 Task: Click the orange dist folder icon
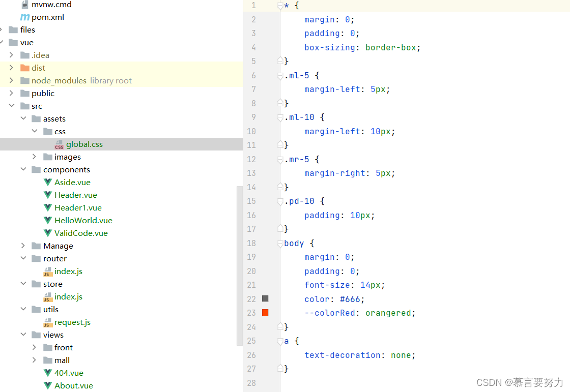(25, 68)
